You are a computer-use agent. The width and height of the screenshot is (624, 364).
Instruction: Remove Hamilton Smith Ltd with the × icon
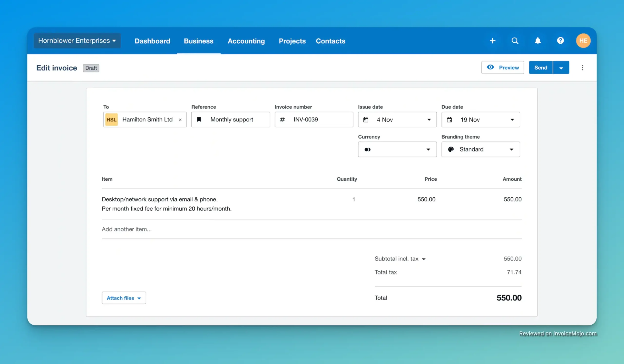[180, 120]
